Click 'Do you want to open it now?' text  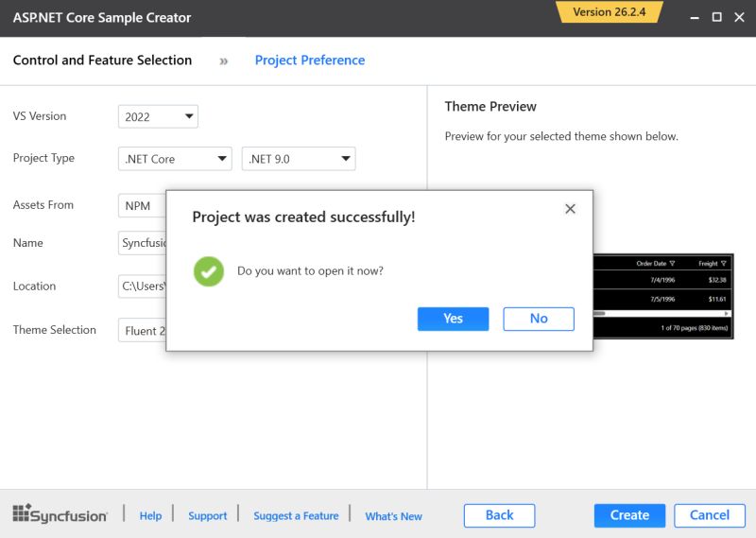click(x=310, y=271)
